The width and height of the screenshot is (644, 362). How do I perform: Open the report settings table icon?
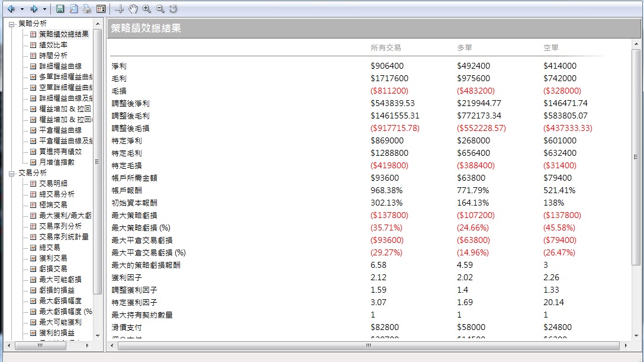101,9
